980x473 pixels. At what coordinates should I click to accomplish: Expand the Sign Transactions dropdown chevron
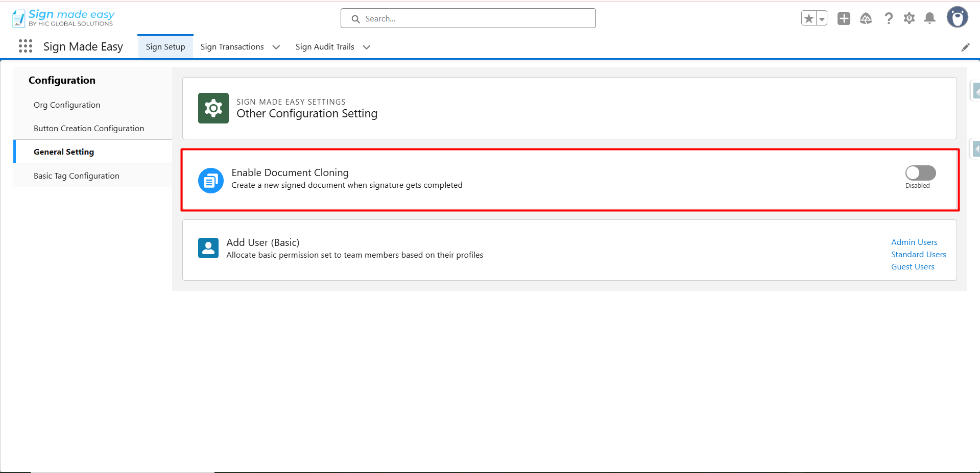coord(276,47)
